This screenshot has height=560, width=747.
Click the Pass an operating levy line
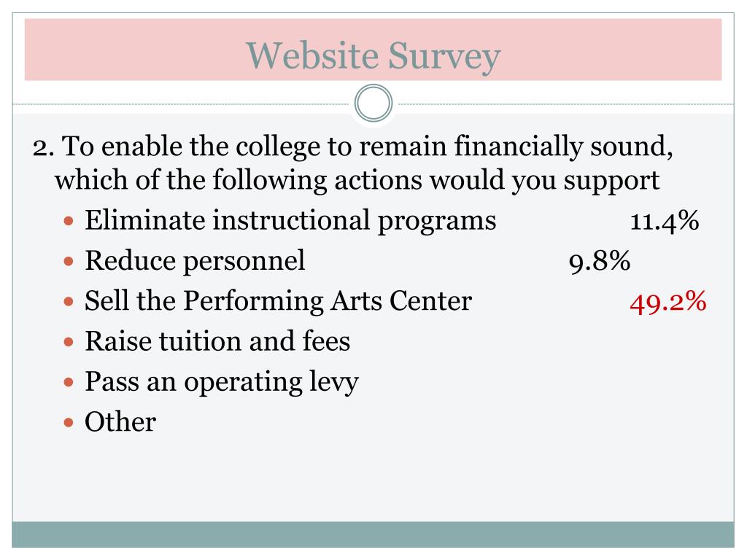pos(222,382)
